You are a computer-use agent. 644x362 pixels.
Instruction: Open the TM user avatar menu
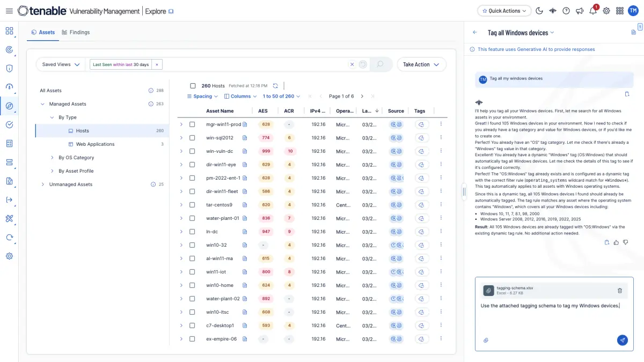pos(633,11)
